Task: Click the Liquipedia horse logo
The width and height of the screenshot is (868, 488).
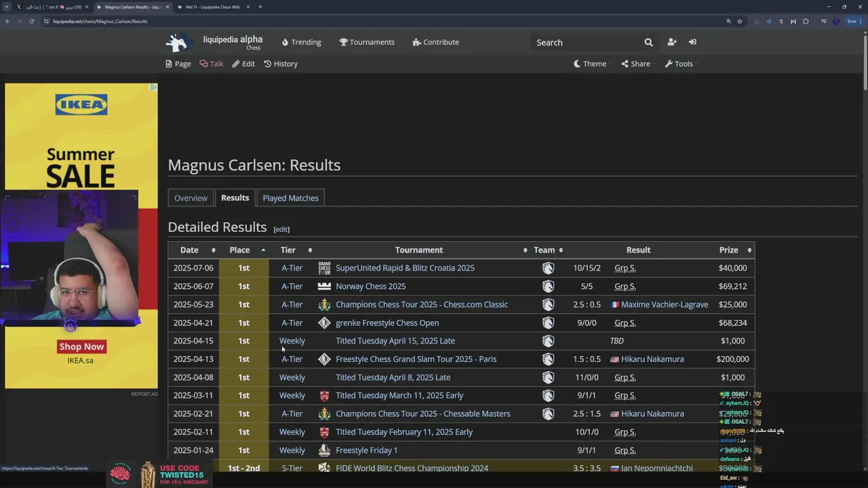Action: click(178, 43)
